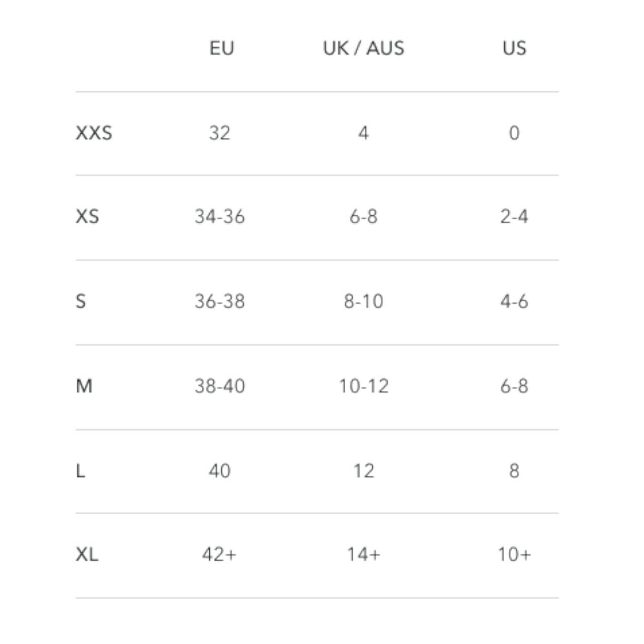Click EU size 34-36 cell
The image size is (644, 644).
[x=220, y=217]
